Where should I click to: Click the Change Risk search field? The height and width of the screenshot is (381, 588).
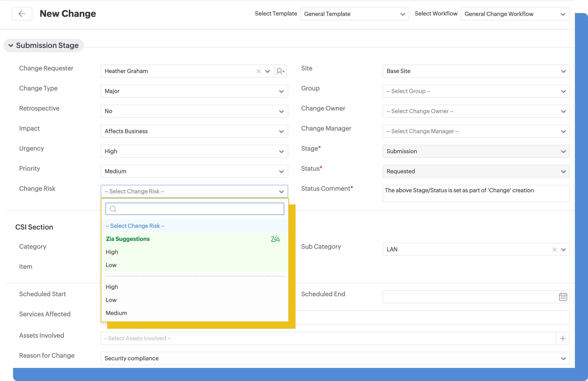click(198, 209)
